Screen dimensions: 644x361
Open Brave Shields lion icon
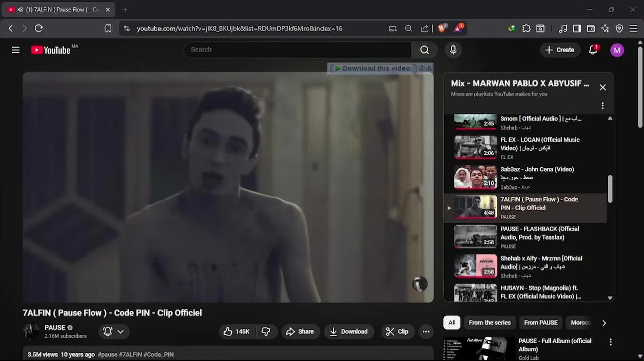coord(442,28)
